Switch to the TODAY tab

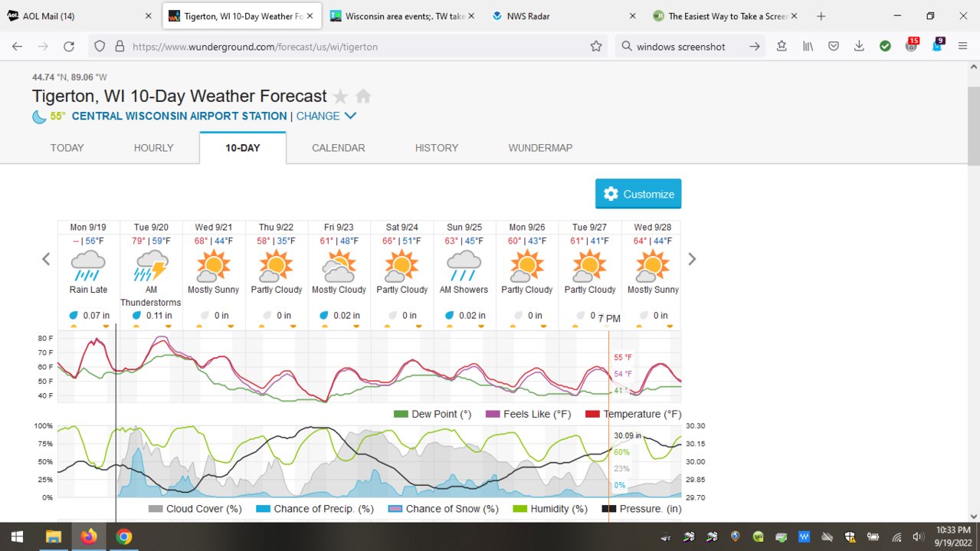click(x=67, y=148)
